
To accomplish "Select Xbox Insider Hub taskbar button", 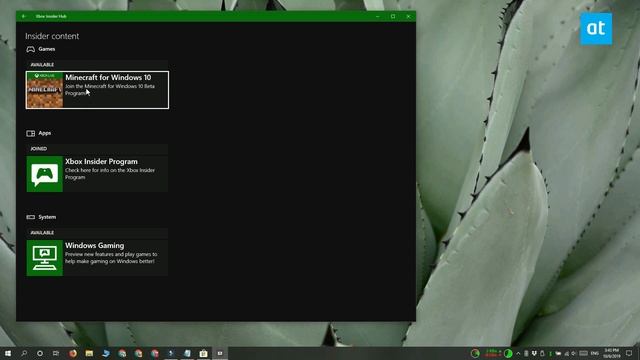I will click(220, 353).
